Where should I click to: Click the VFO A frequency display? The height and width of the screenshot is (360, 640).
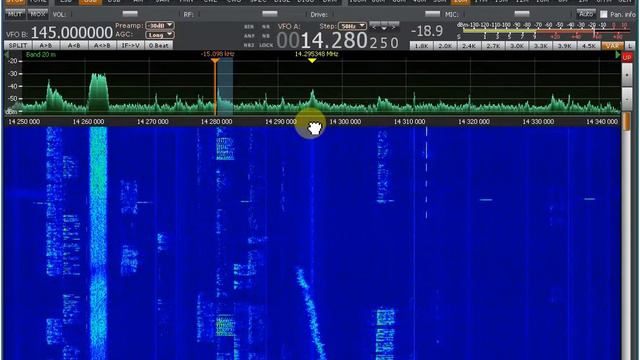coord(338,41)
